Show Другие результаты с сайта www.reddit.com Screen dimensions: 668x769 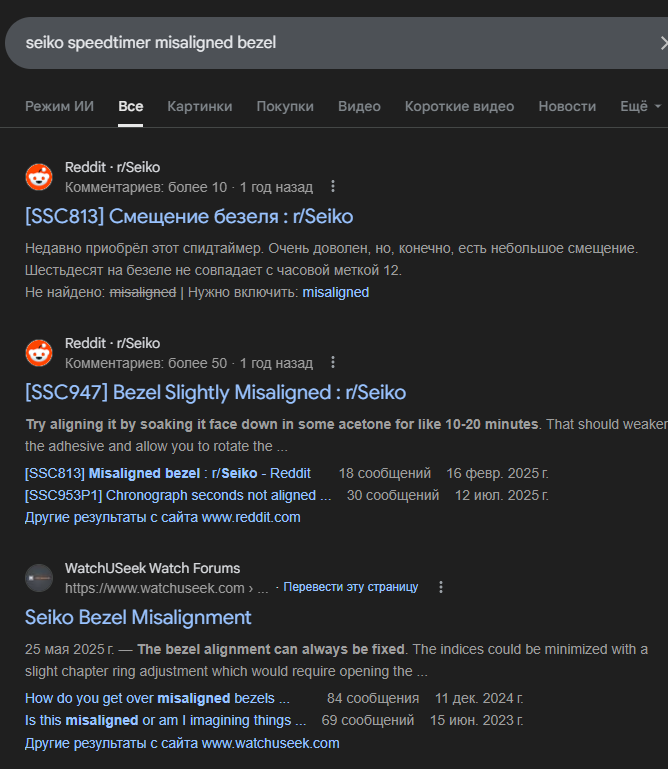pos(162,517)
